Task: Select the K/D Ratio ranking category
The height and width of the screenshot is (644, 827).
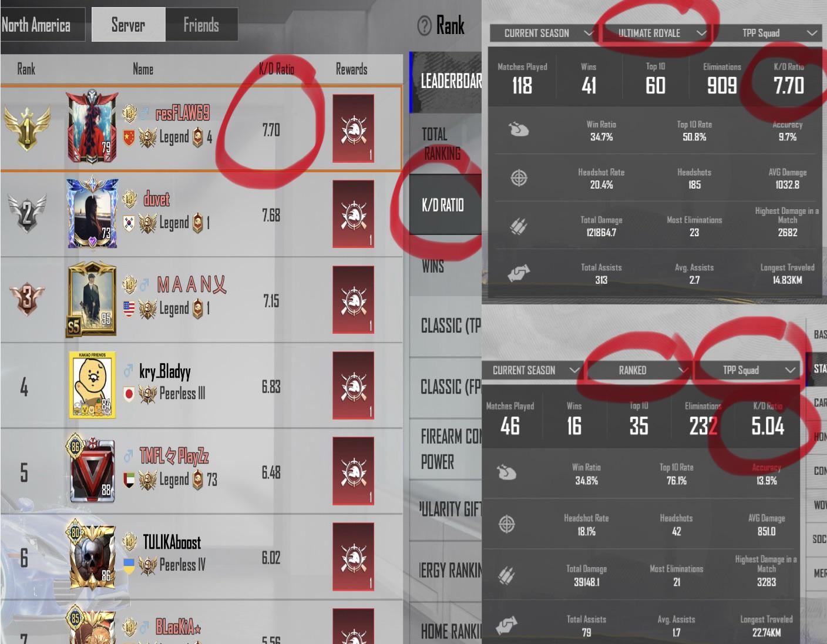Action: coord(445,205)
